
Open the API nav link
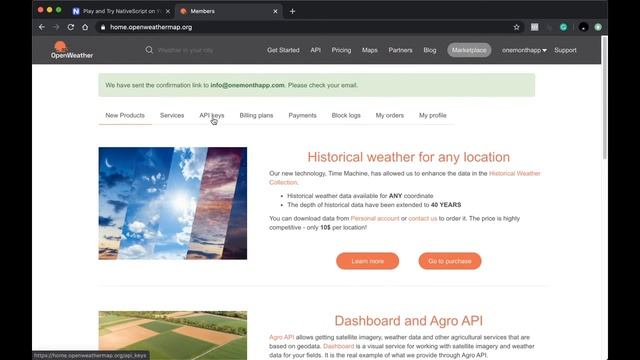(316, 50)
